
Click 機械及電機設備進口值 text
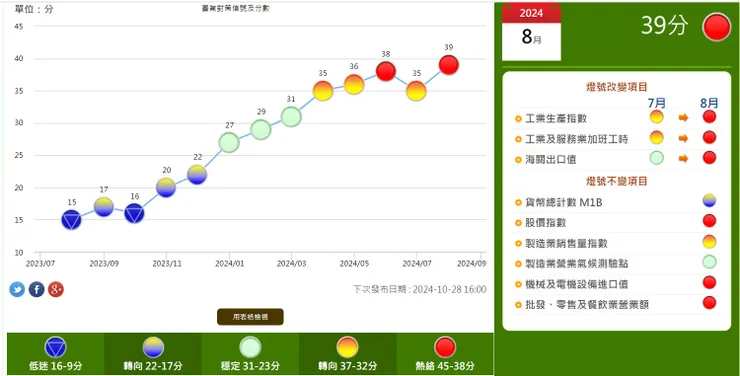[576, 284]
